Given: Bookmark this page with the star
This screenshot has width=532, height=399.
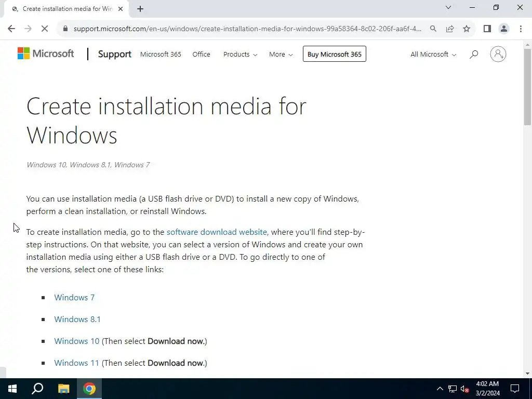Looking at the screenshot, I should 467,29.
